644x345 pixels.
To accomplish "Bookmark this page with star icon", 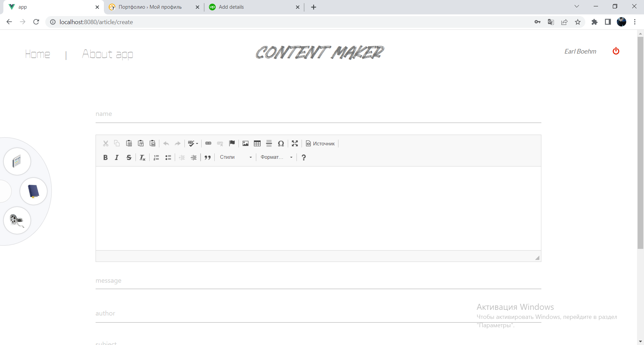I will point(578,22).
